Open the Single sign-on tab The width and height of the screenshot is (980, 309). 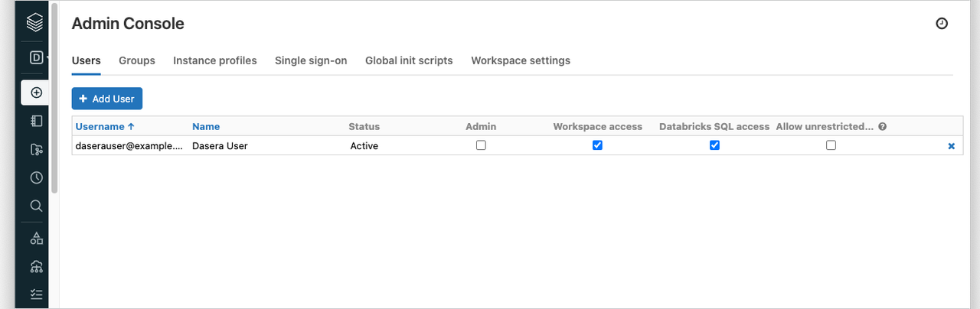[311, 60]
